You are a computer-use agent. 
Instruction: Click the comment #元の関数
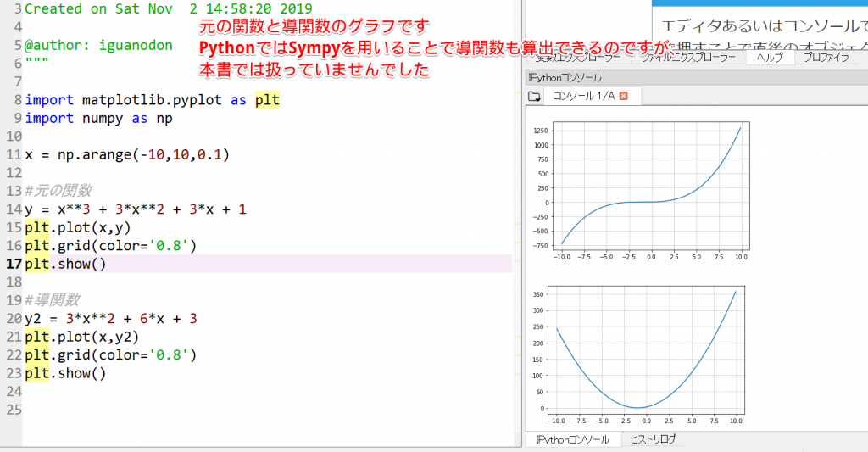pos(58,191)
